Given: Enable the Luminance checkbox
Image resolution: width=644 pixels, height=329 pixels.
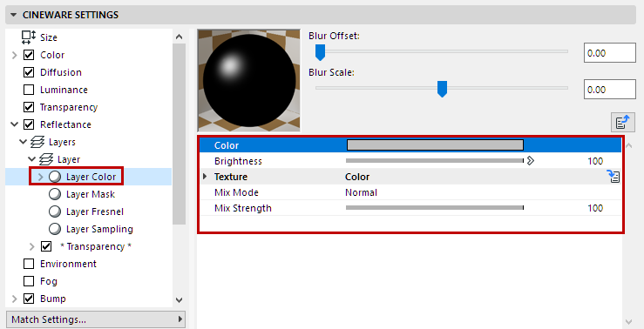Looking at the screenshot, I should (29, 90).
